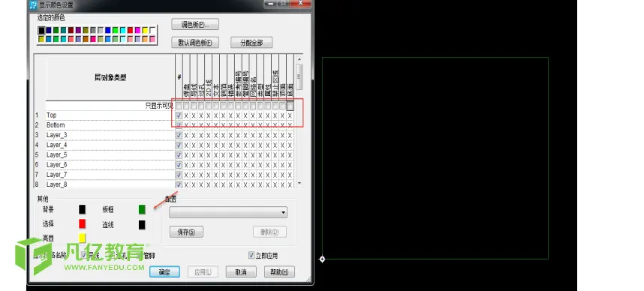The width and height of the screenshot is (644, 291).
Task: Click the dialog title bar application icon
Action: [x=34, y=5]
